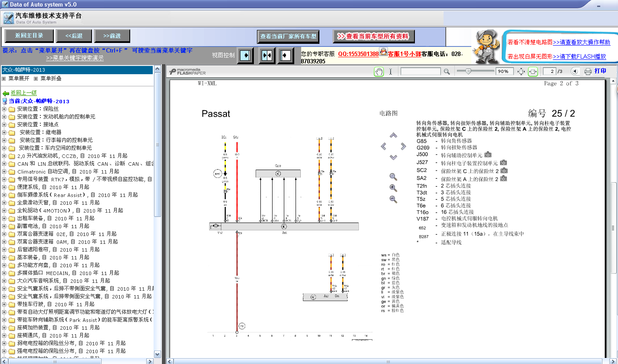Expand the 多功能方向盘 node

coord(4,265)
